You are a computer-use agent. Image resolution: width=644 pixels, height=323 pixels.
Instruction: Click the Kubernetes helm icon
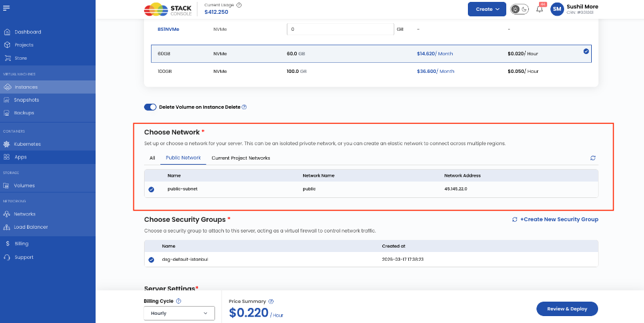click(6, 144)
